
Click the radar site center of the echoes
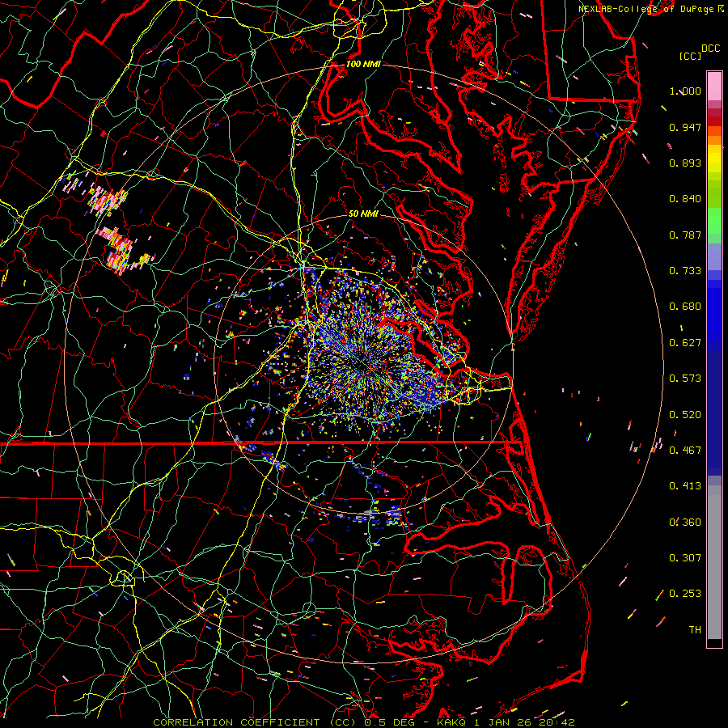(365, 365)
